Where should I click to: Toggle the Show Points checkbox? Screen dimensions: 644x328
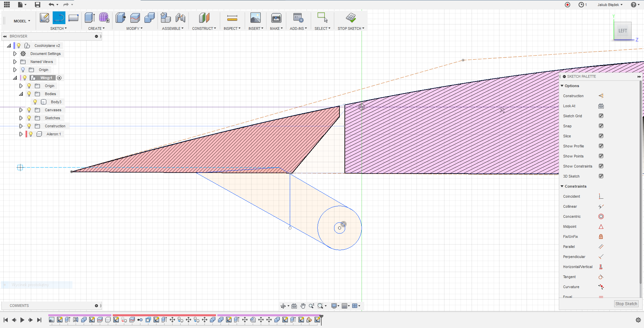point(601,156)
